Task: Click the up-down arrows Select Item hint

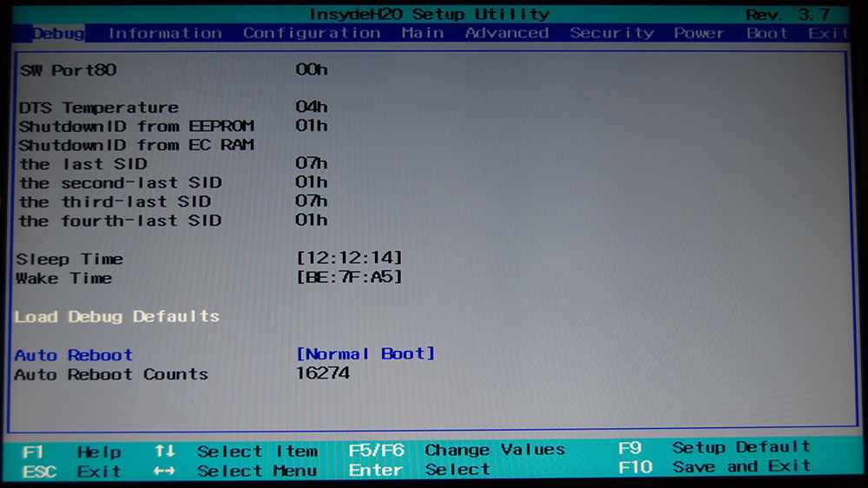Action: [x=236, y=452]
